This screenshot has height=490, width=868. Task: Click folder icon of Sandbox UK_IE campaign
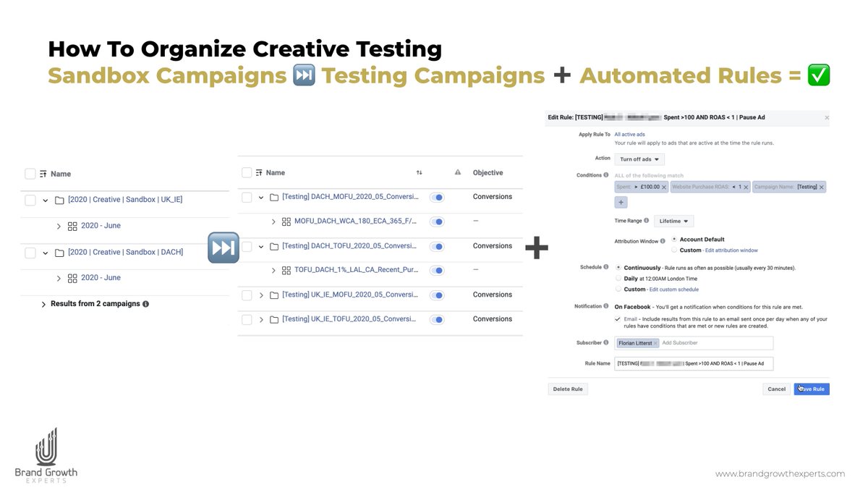59,200
